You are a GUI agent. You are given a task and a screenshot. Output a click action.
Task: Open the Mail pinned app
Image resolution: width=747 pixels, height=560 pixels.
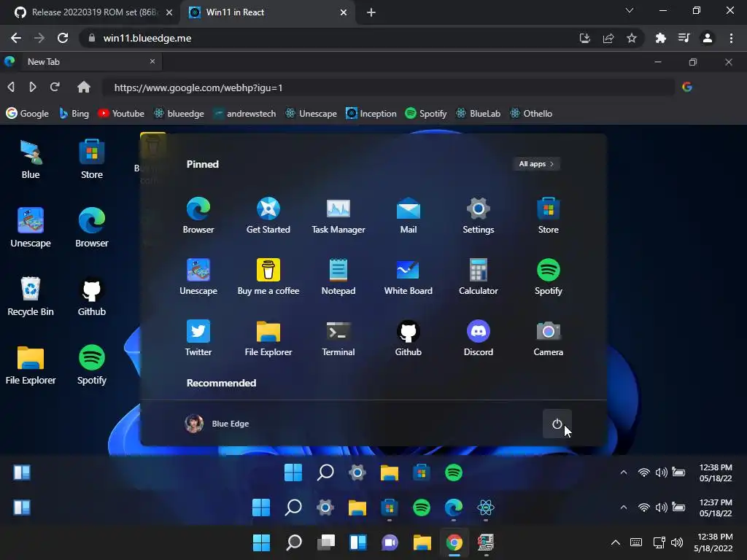[x=409, y=215]
